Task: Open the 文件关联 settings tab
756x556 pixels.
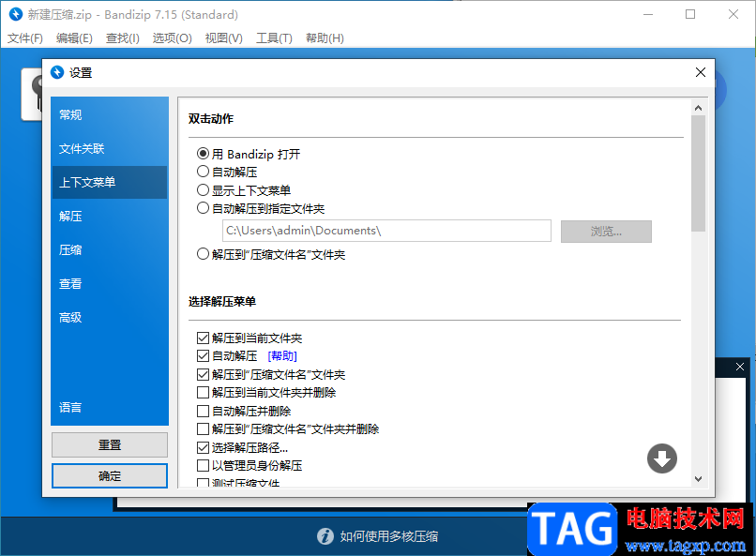Action: (110, 148)
